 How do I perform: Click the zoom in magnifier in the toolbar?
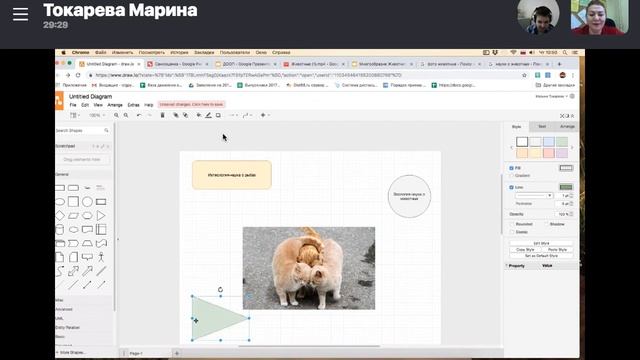point(116,116)
